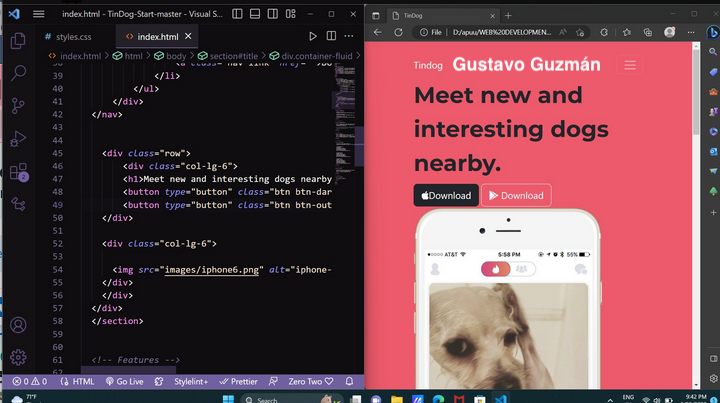Open the browser profile avatar

coord(669,33)
